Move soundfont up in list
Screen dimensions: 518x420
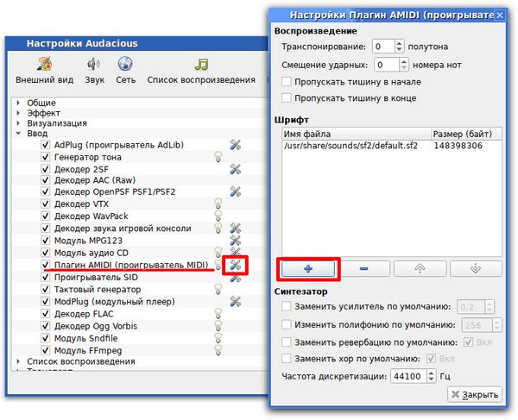pyautogui.click(x=420, y=269)
